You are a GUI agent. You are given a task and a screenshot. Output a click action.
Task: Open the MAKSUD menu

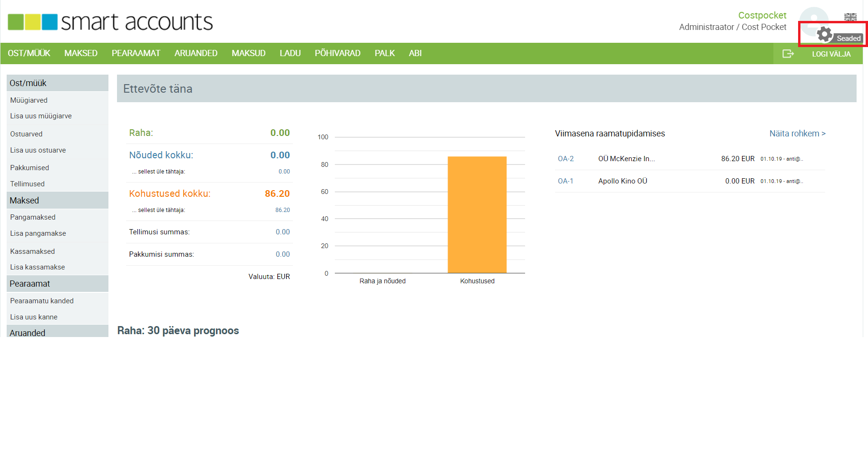pos(249,53)
